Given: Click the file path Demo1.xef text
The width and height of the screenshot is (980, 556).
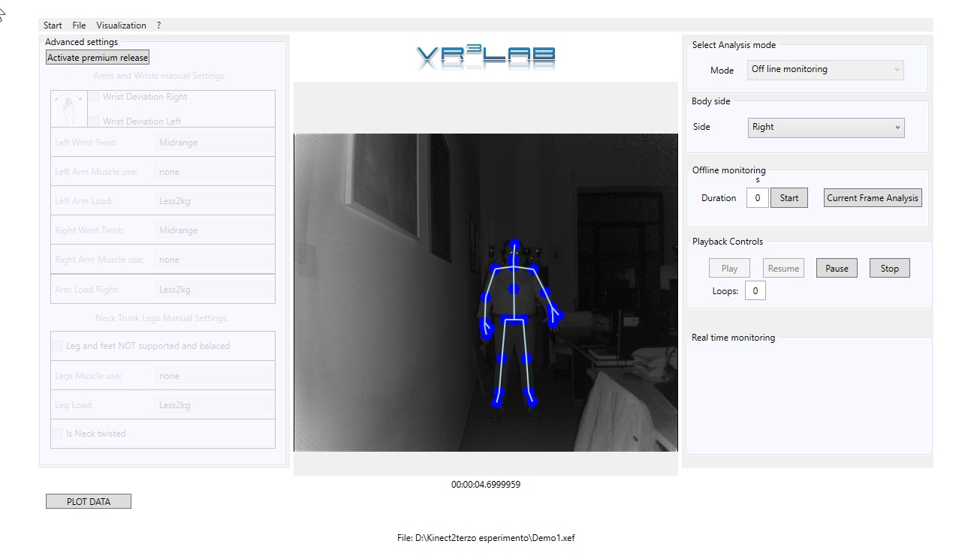Looking at the screenshot, I should pyautogui.click(x=486, y=538).
